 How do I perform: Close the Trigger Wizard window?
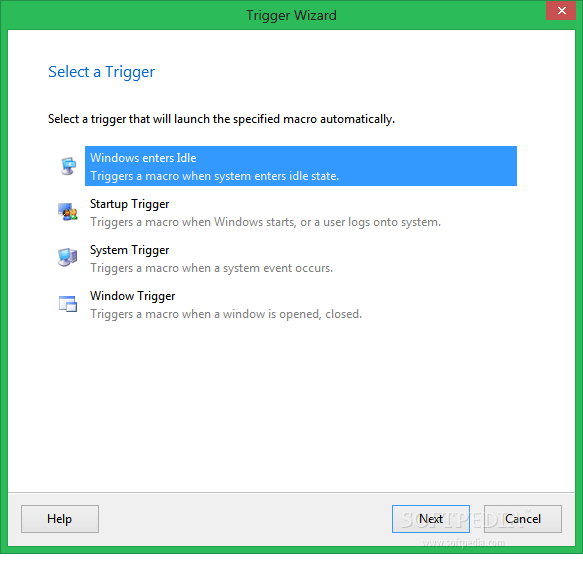pos(561,10)
